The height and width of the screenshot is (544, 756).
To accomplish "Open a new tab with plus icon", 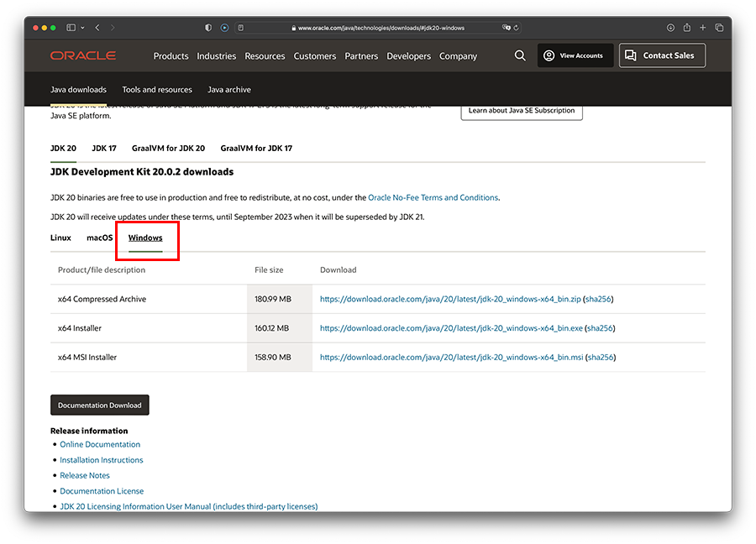I will click(x=703, y=28).
